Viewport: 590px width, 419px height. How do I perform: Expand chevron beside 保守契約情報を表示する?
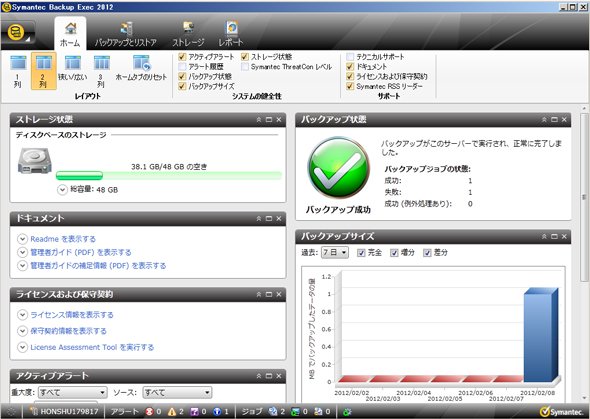[23, 331]
